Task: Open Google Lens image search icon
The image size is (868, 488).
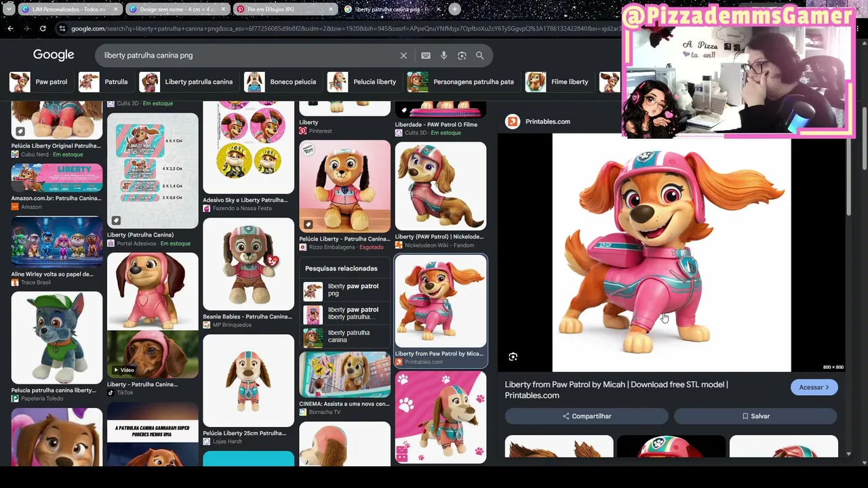Action: point(462,56)
